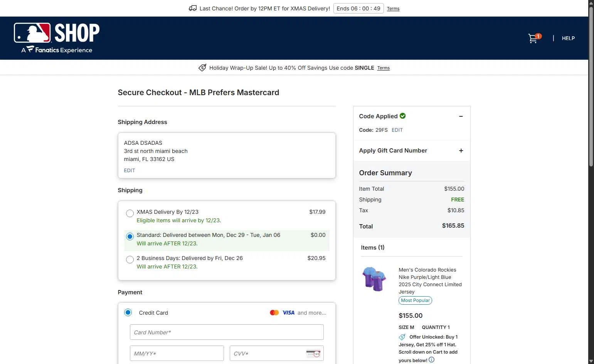The height and width of the screenshot is (364, 594).
Task: Expand Apply Gift Card Number section
Action: 461,151
